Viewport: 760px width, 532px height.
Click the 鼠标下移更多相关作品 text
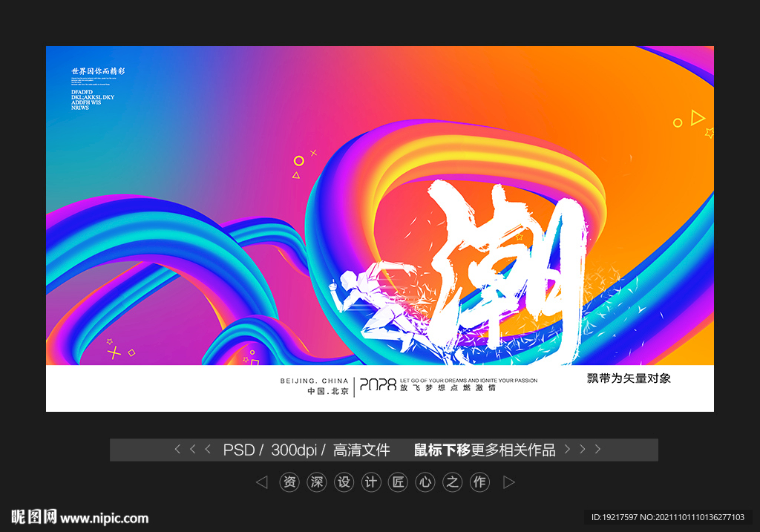pyautogui.click(x=484, y=450)
